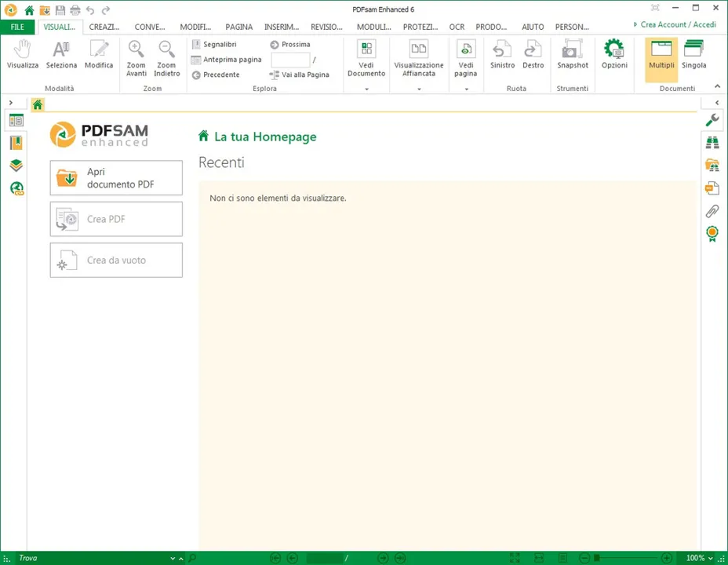The height and width of the screenshot is (565, 728).
Task: Choose the Modifica edit mode
Action: coord(99,55)
